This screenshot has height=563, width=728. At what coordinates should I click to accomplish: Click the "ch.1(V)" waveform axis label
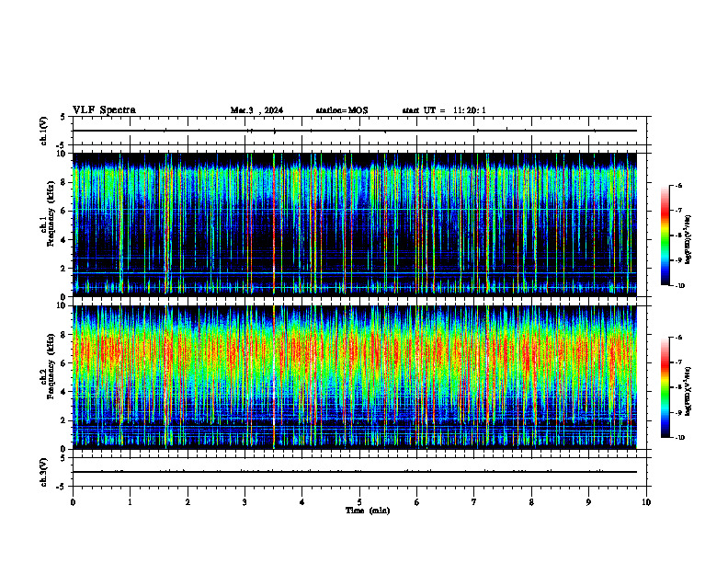click(44, 131)
